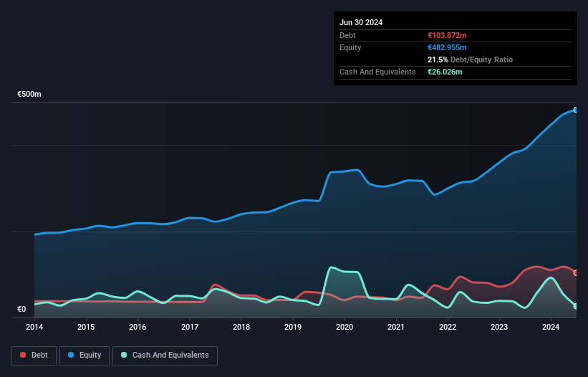The image size is (588, 377).
Task: Click the 2021 x-axis label
Action: pyautogui.click(x=396, y=327)
